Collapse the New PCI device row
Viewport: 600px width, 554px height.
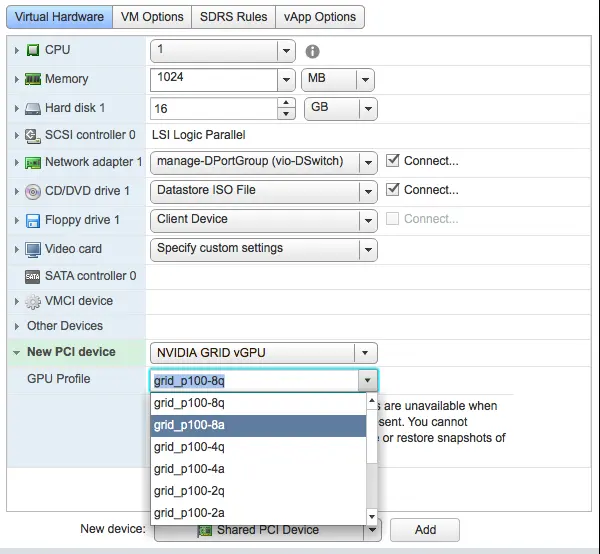[16, 353]
